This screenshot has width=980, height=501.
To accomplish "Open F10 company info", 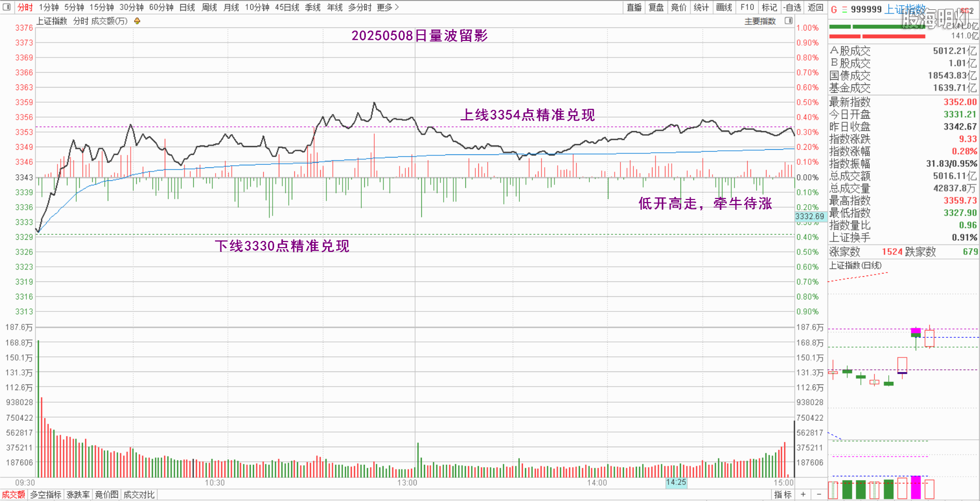I will [x=747, y=7].
